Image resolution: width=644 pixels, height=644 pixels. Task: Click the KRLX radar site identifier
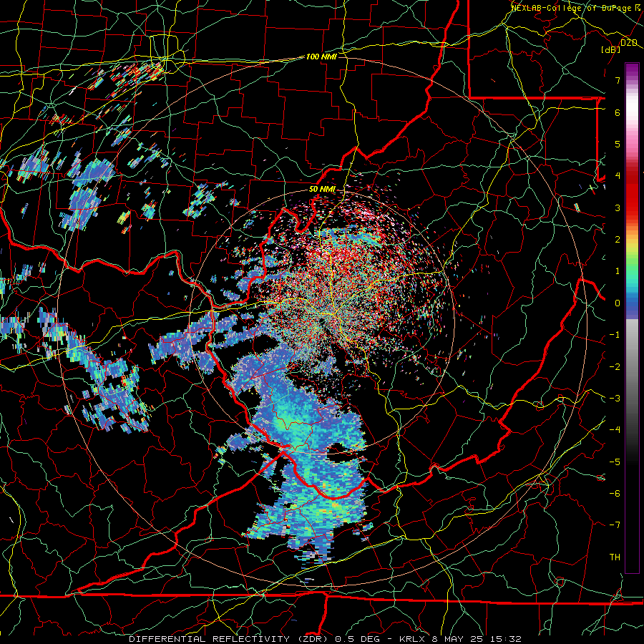pyautogui.click(x=413, y=639)
